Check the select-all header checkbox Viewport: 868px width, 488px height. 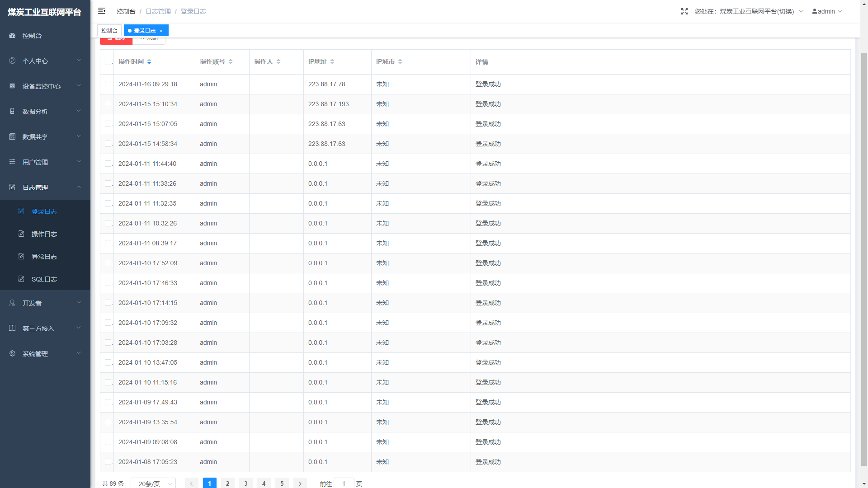pyautogui.click(x=108, y=62)
